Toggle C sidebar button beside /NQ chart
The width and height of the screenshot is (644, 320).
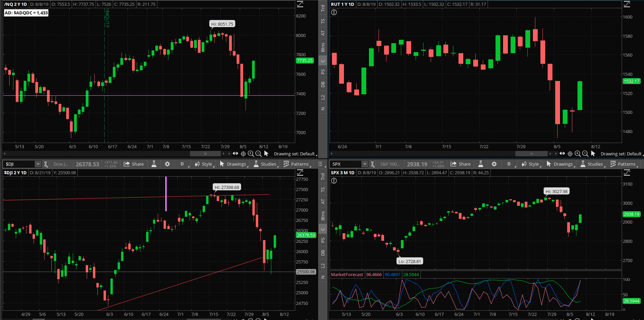pos(323,61)
